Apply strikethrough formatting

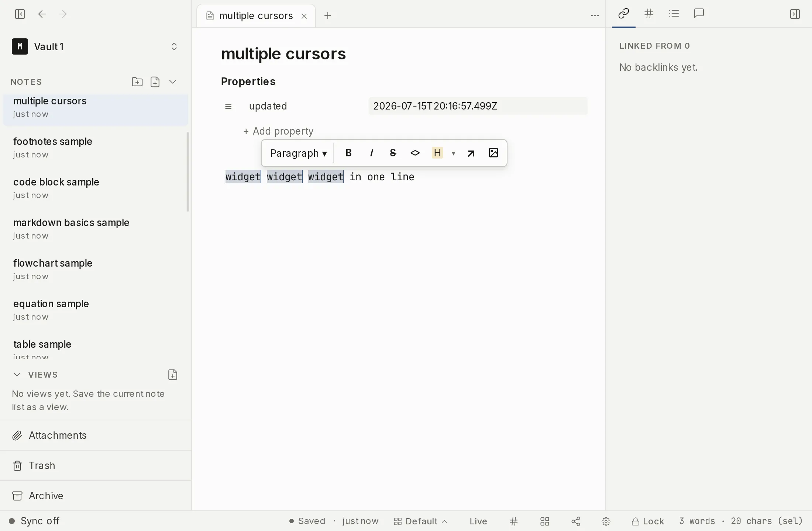tap(393, 153)
